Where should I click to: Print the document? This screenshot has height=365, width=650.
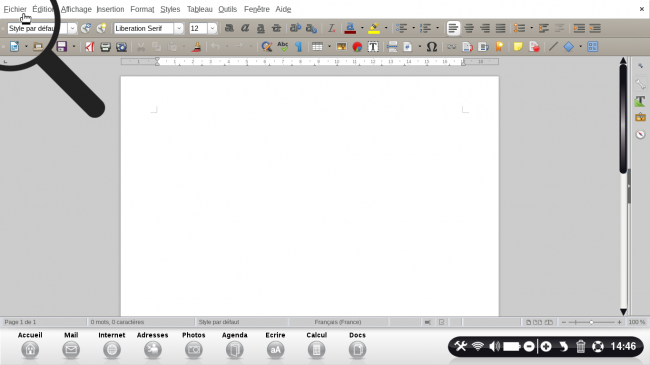click(x=105, y=46)
